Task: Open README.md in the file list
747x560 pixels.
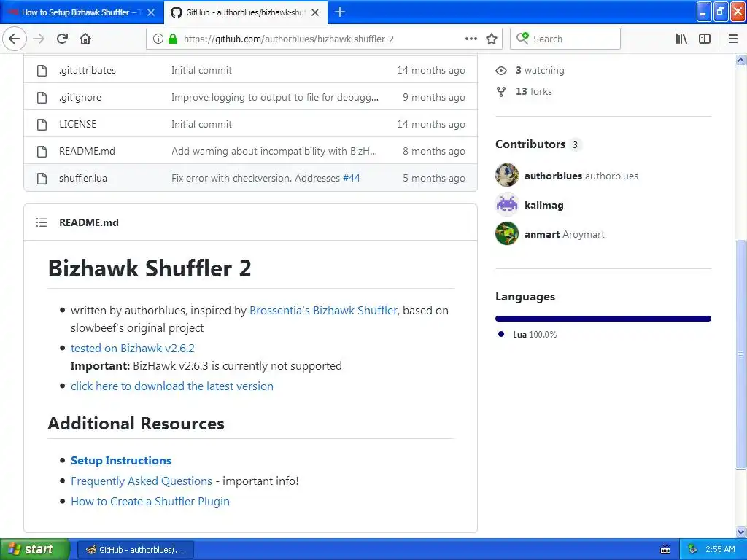Action: tap(88, 152)
